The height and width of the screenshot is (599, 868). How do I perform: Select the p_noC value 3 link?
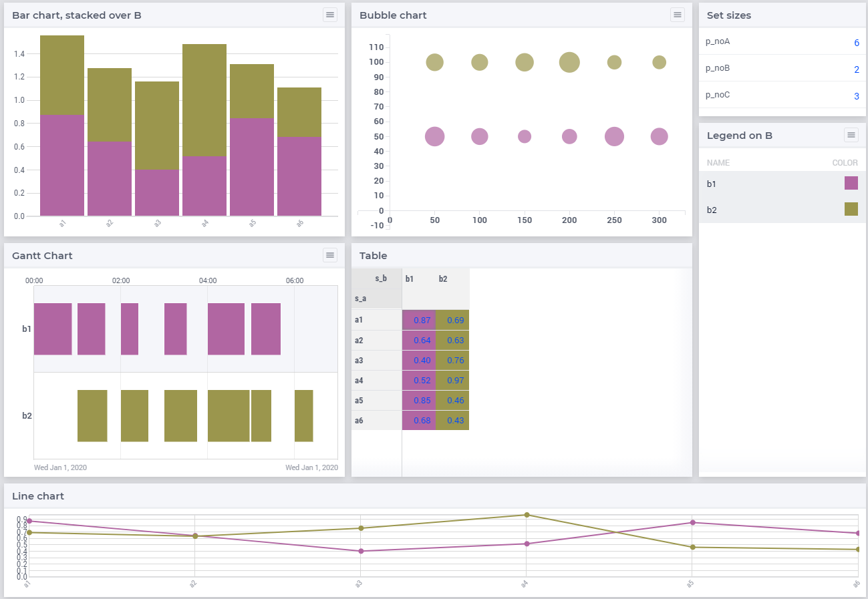(x=856, y=95)
